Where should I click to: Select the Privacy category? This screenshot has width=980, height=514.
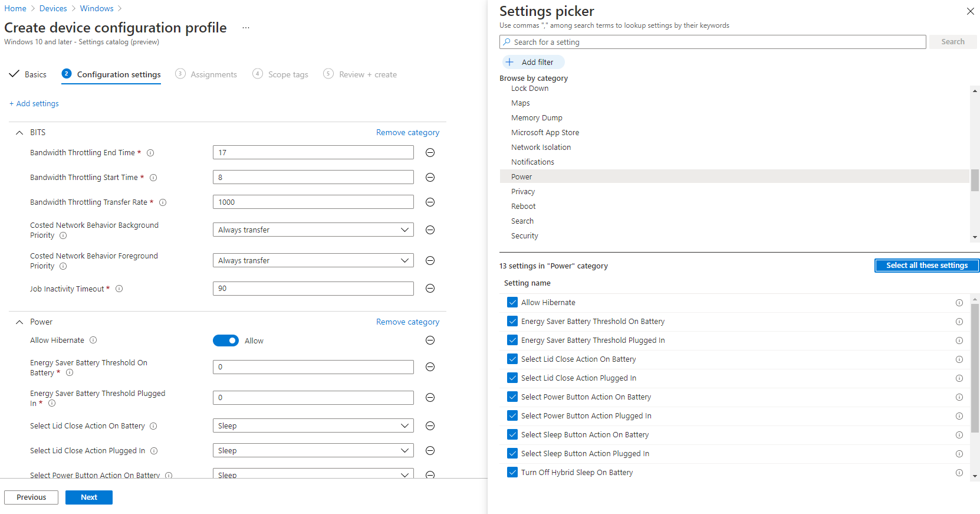coord(523,192)
